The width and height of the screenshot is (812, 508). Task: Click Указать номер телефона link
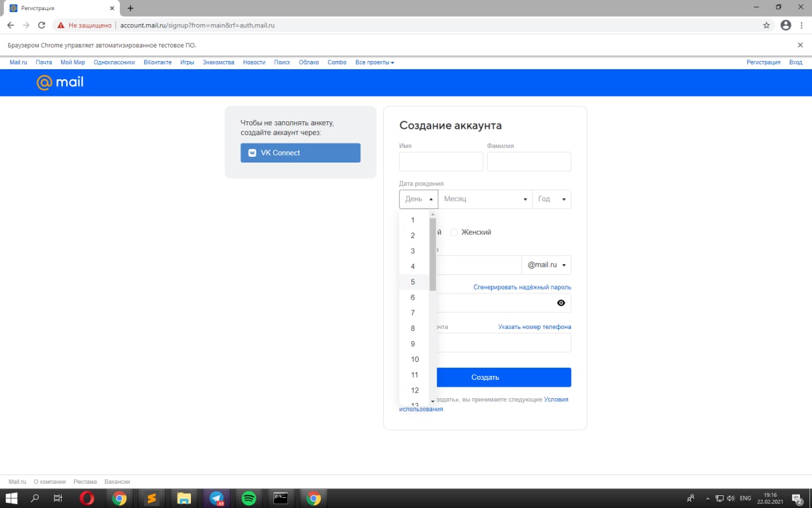pyautogui.click(x=535, y=327)
